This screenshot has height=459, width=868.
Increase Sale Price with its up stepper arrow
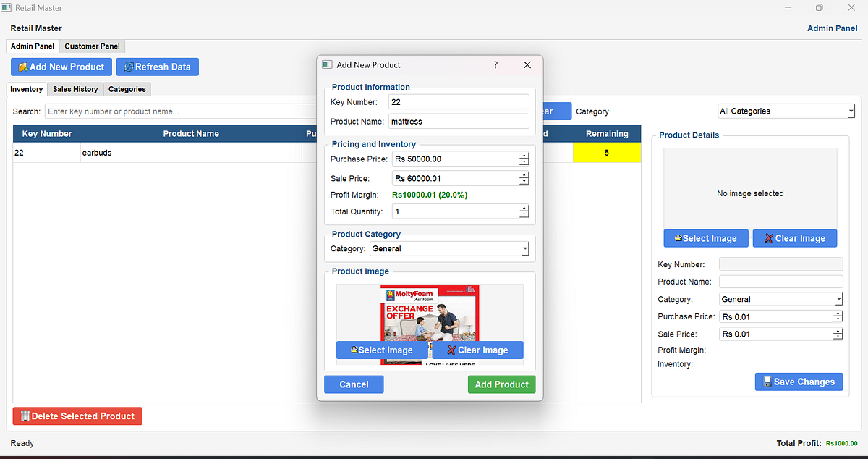[x=523, y=175]
